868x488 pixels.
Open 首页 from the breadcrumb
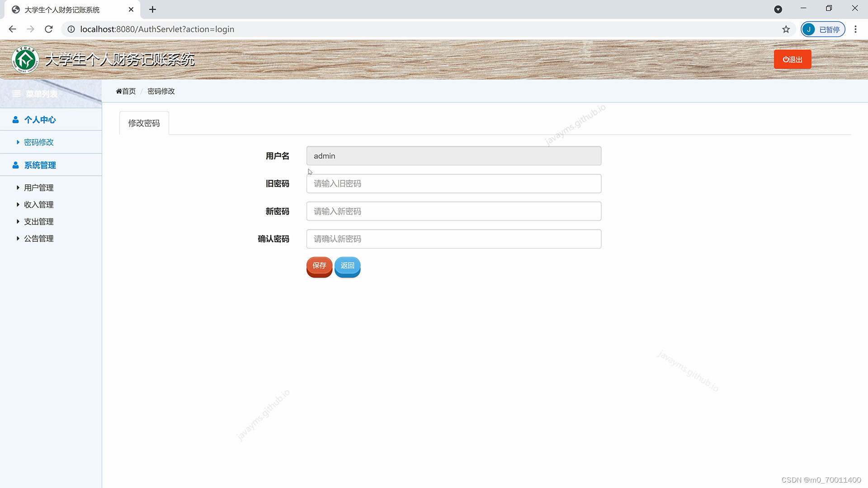(128, 91)
